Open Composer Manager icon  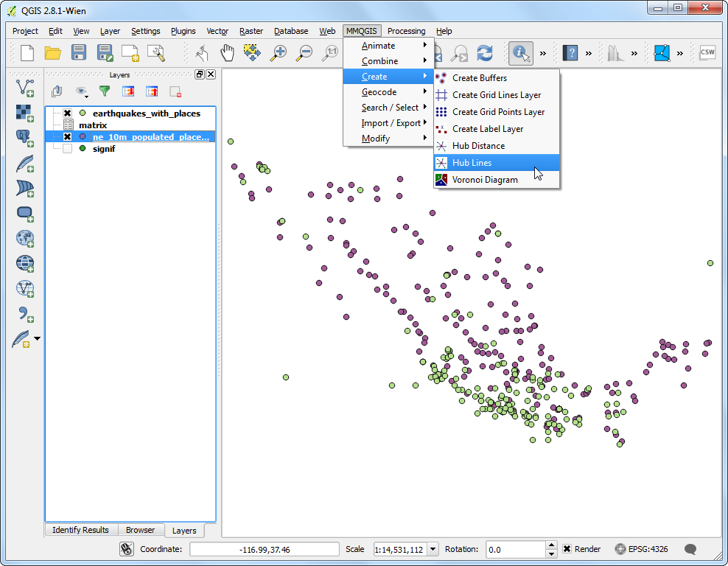156,53
